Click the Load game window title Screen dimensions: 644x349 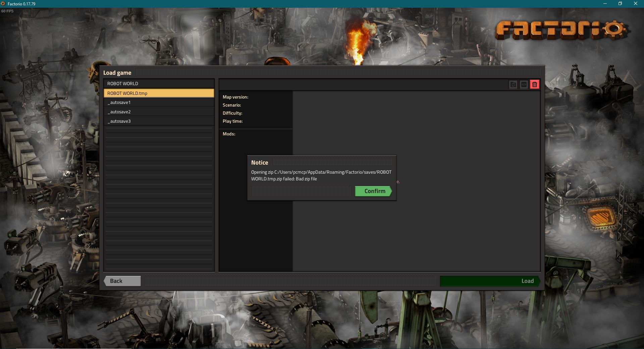pos(117,73)
